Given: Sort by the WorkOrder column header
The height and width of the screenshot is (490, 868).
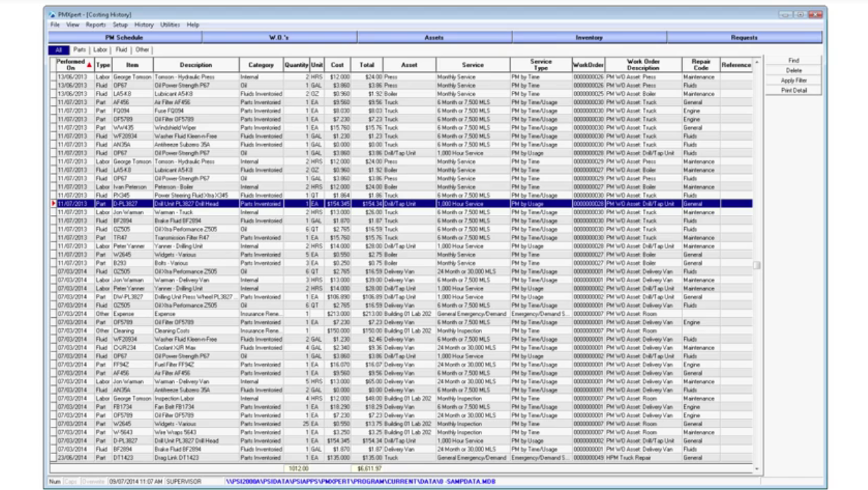Looking at the screenshot, I should coord(589,65).
